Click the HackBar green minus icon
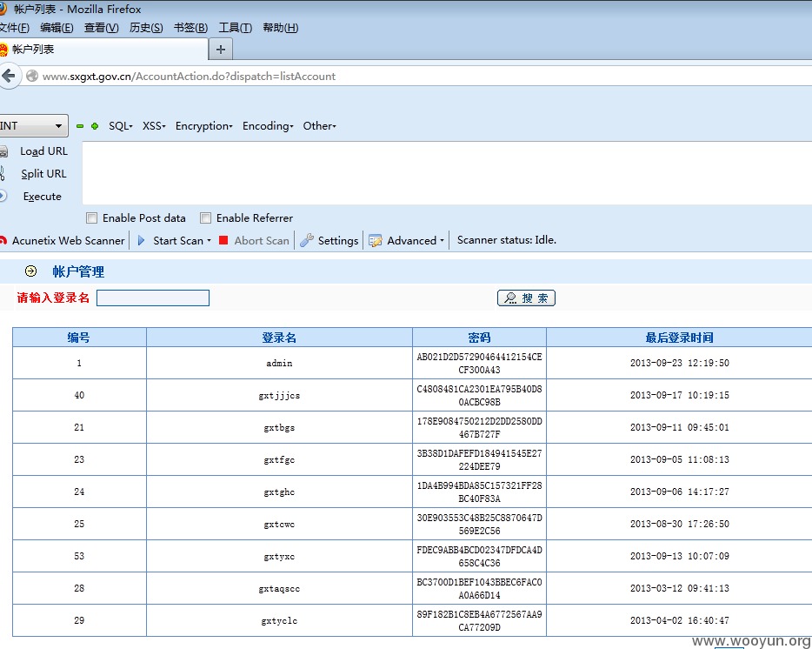Screen dimensions: 812x649 [80, 126]
